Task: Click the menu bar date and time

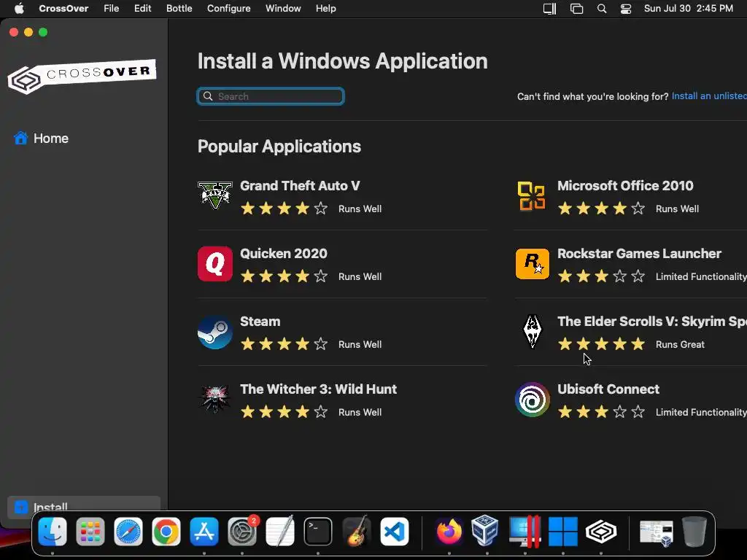Action: 689,9
